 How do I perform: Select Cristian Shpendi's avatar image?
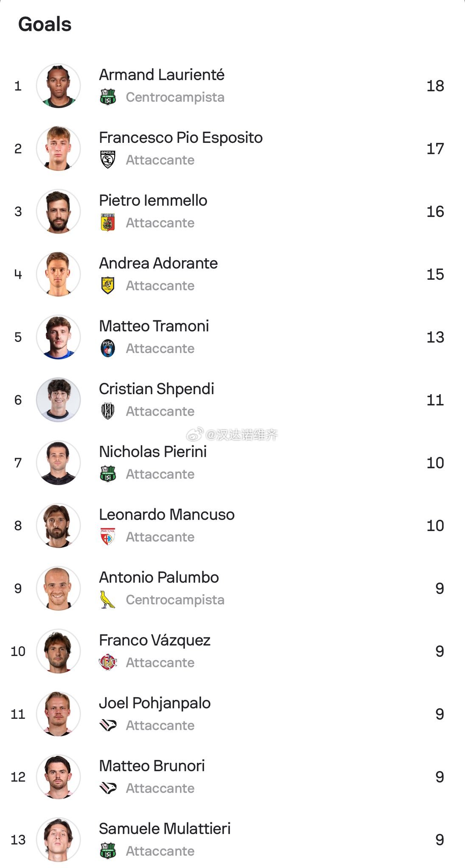(x=58, y=400)
